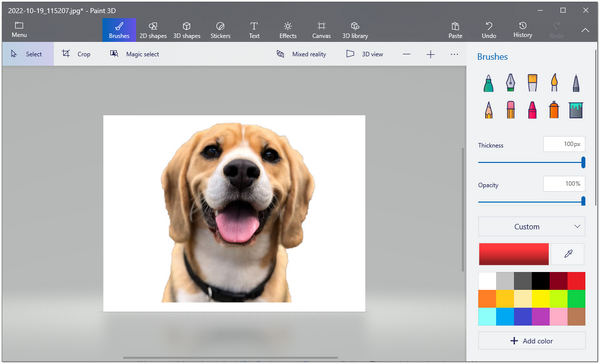Open the History panel

[x=523, y=30]
